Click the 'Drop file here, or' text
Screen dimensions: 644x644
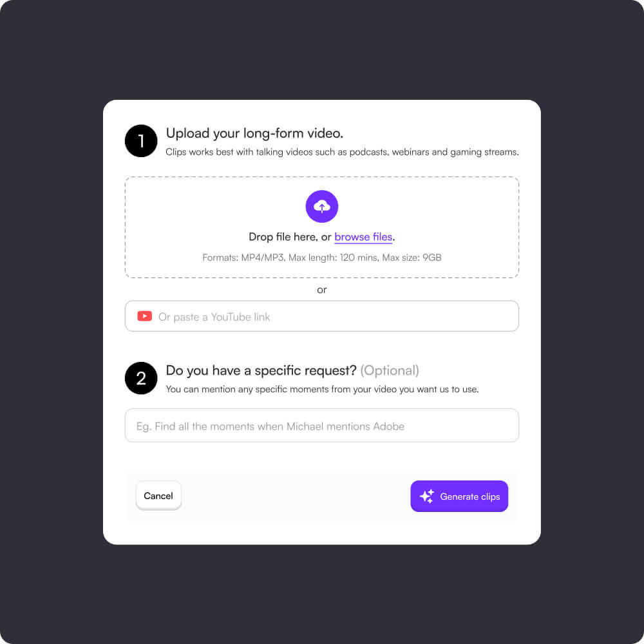290,237
